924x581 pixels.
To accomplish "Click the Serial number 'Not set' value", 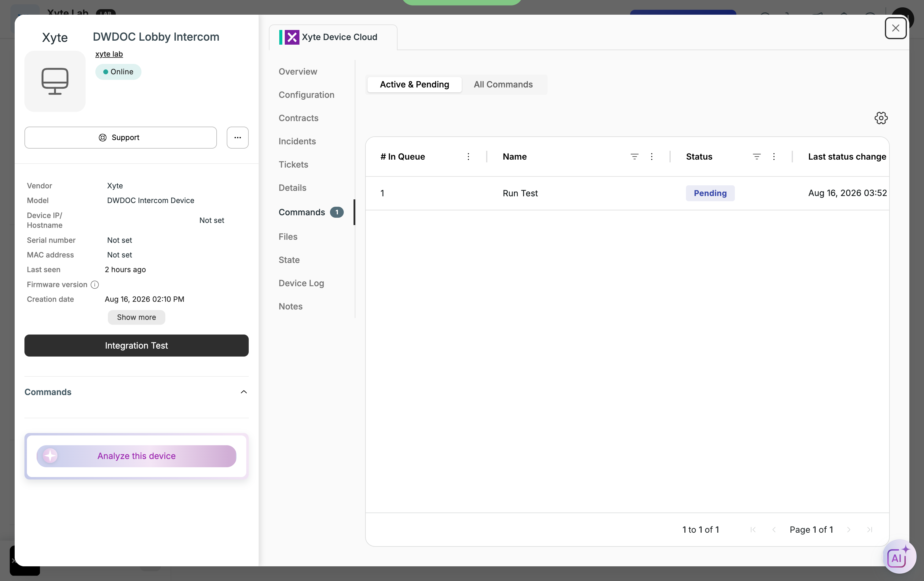I will [119, 240].
